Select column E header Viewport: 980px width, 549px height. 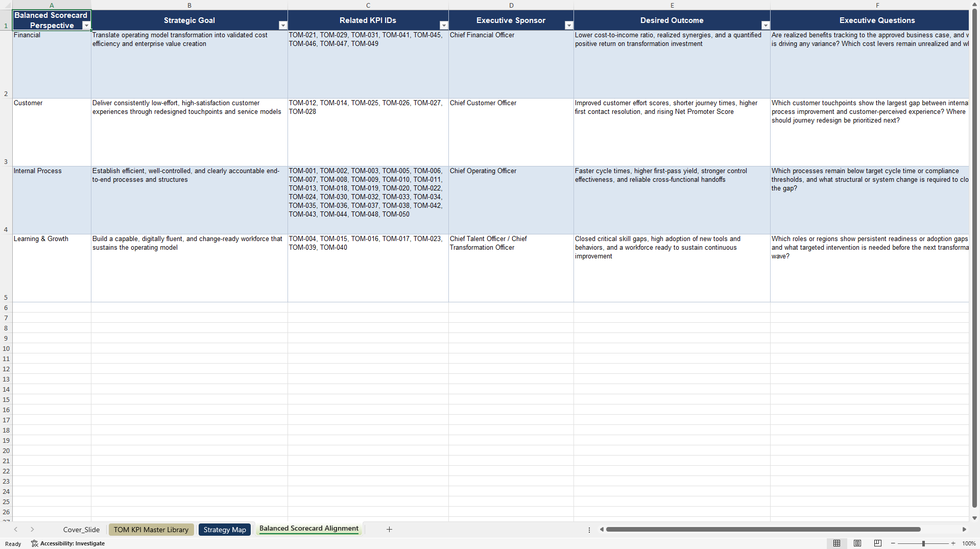[x=672, y=5]
